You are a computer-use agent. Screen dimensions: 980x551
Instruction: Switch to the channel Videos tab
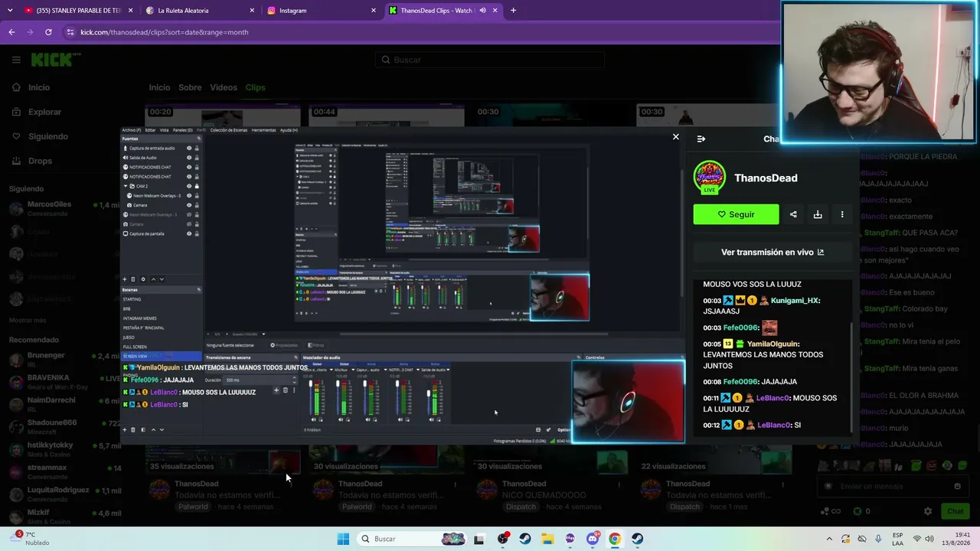click(224, 87)
